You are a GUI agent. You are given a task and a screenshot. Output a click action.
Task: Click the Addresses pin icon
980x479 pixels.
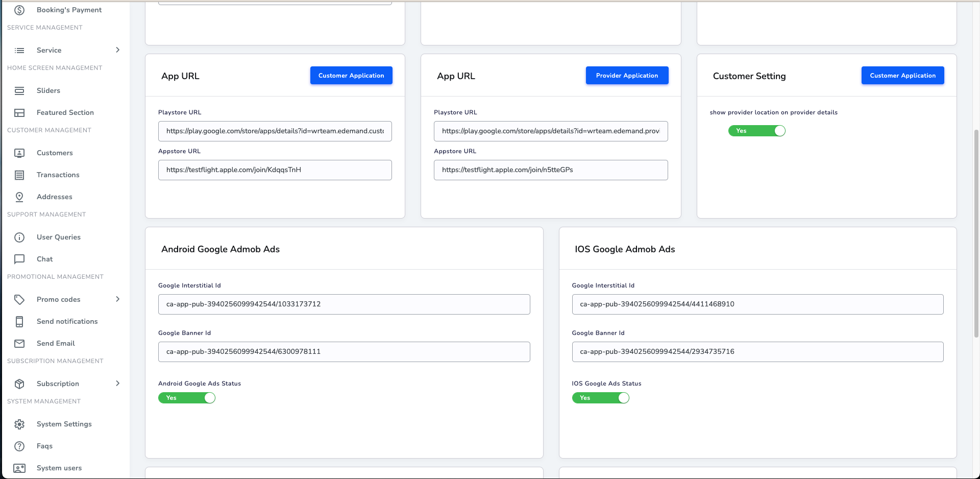[x=19, y=197]
